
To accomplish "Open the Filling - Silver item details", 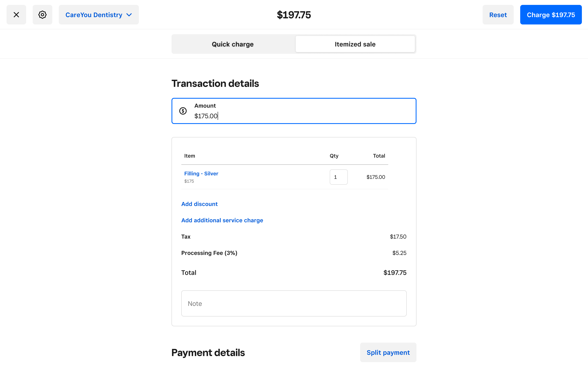I will coord(201,173).
